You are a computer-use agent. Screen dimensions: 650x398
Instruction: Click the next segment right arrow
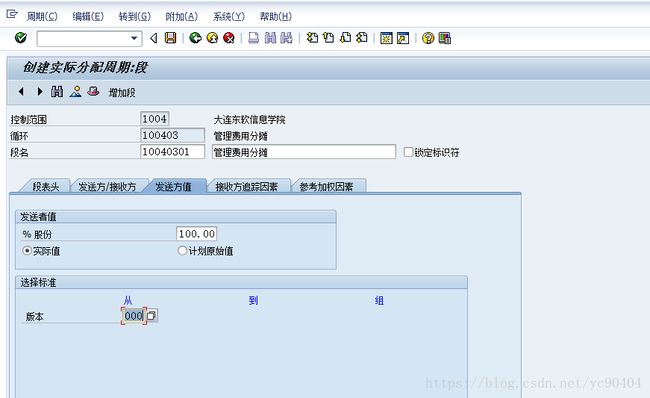tap(40, 92)
